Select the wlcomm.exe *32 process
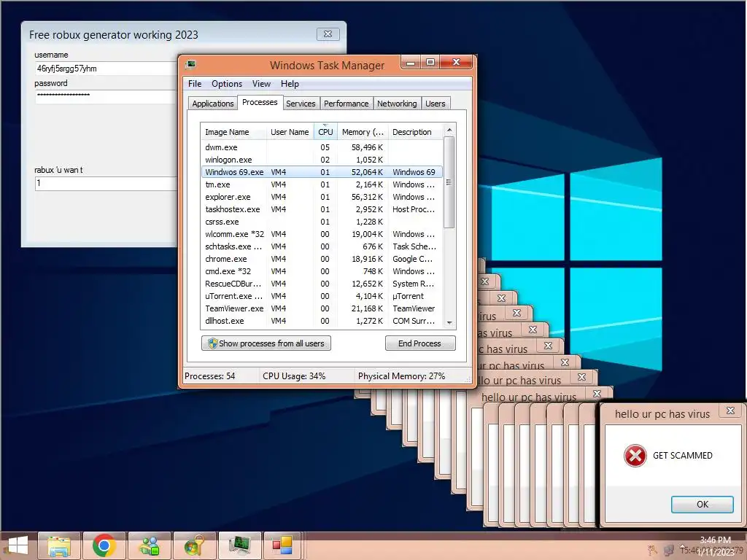Image resolution: width=747 pixels, height=560 pixels. point(322,234)
